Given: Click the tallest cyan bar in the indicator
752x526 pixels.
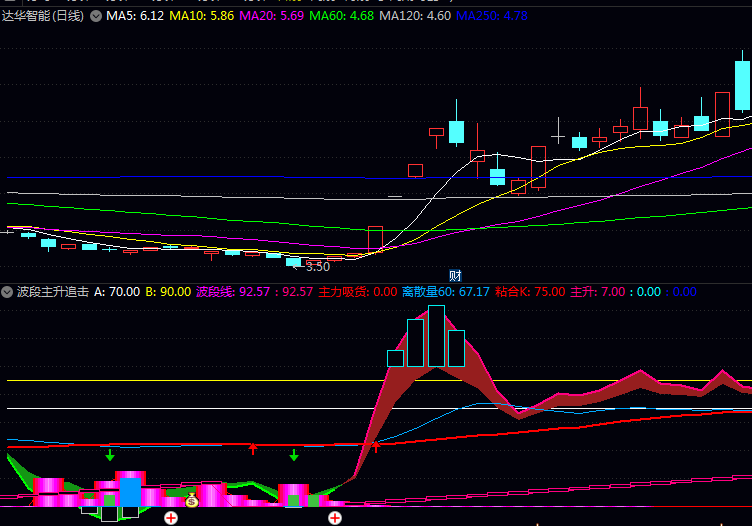Looking at the screenshot, I should tap(436, 336).
